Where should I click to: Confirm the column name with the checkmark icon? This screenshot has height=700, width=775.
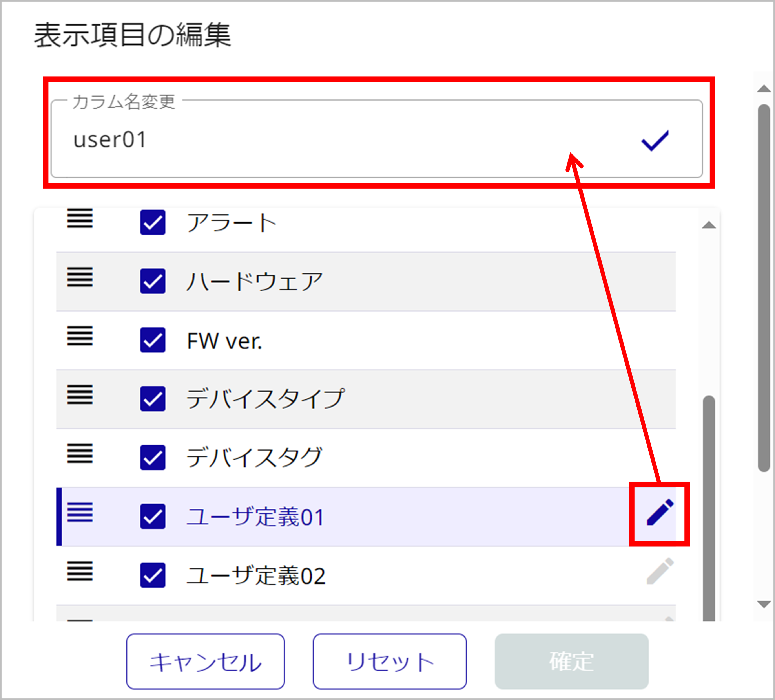pyautogui.click(x=655, y=140)
